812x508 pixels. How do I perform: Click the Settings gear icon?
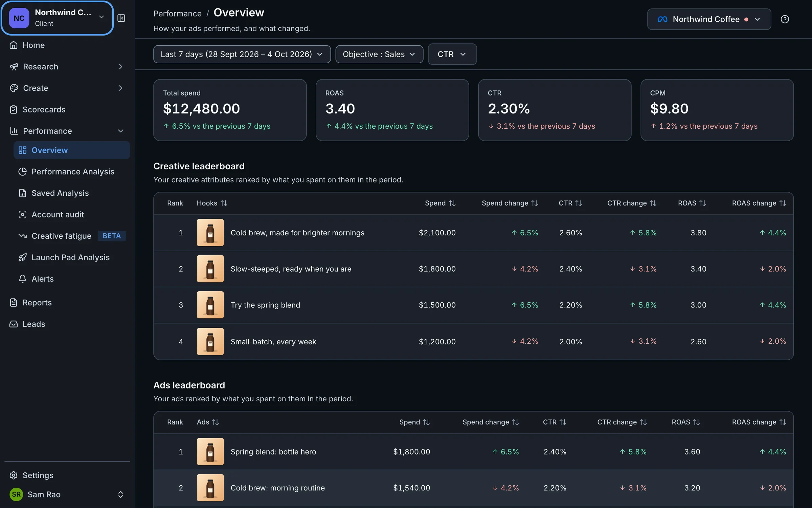(x=14, y=475)
